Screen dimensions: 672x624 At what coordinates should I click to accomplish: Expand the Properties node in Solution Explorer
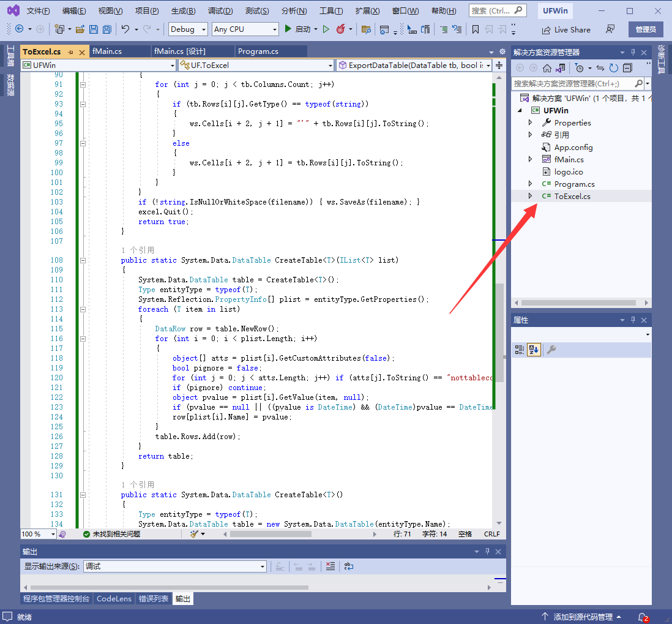pyautogui.click(x=530, y=122)
